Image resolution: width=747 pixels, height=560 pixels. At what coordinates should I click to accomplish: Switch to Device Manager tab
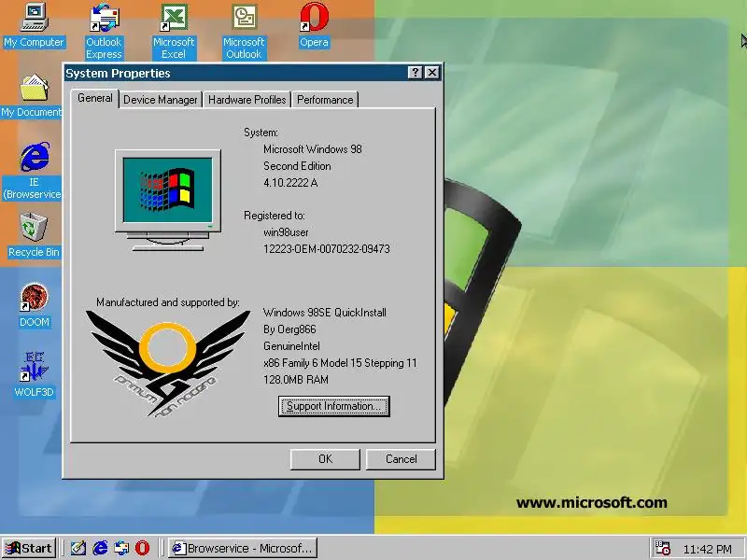[160, 100]
